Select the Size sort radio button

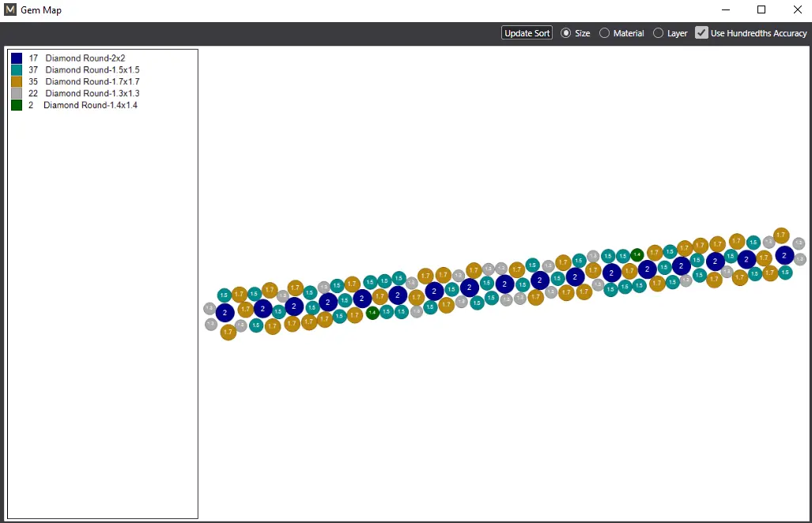click(x=566, y=33)
